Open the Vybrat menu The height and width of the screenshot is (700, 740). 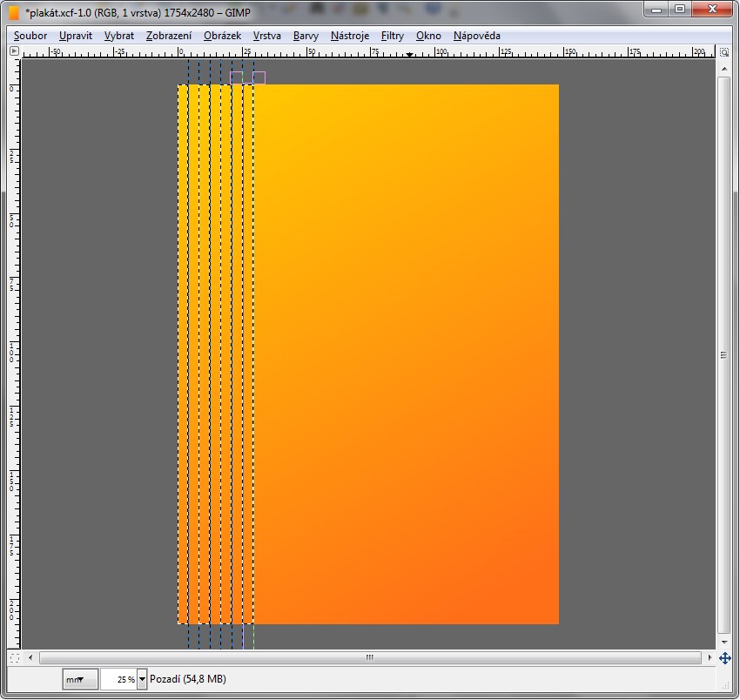119,36
